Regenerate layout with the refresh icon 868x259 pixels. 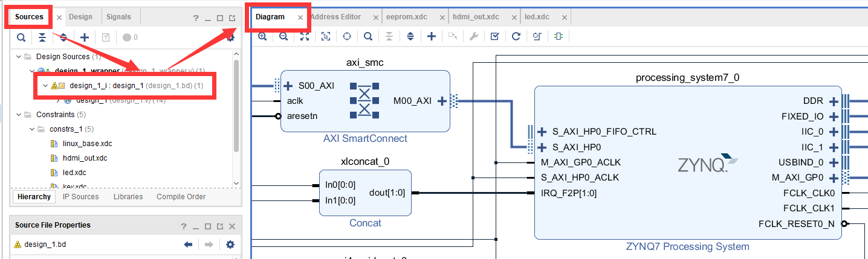[516, 36]
